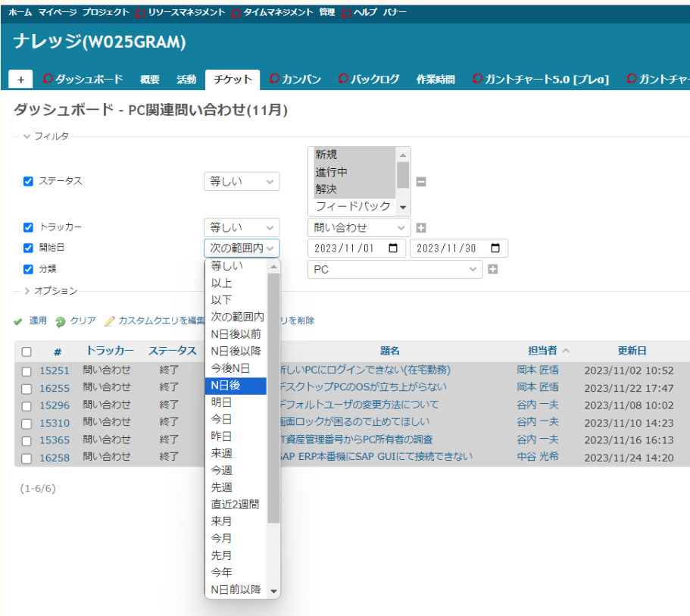690x616 pixels.
Task: Switch to the カンバン tab
Action: click(x=295, y=80)
